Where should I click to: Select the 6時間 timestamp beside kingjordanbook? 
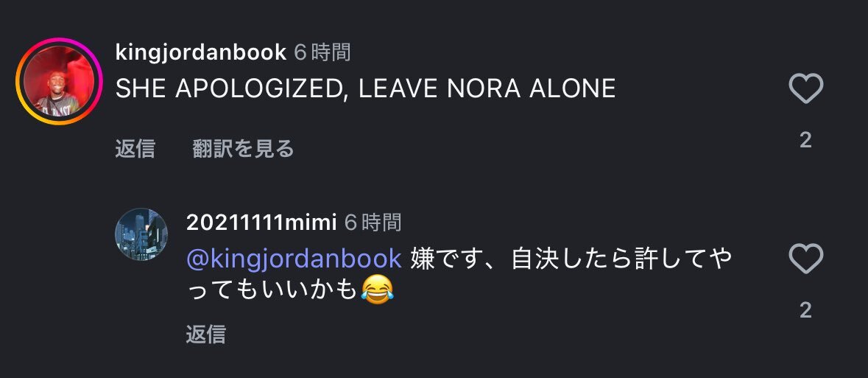(x=322, y=52)
